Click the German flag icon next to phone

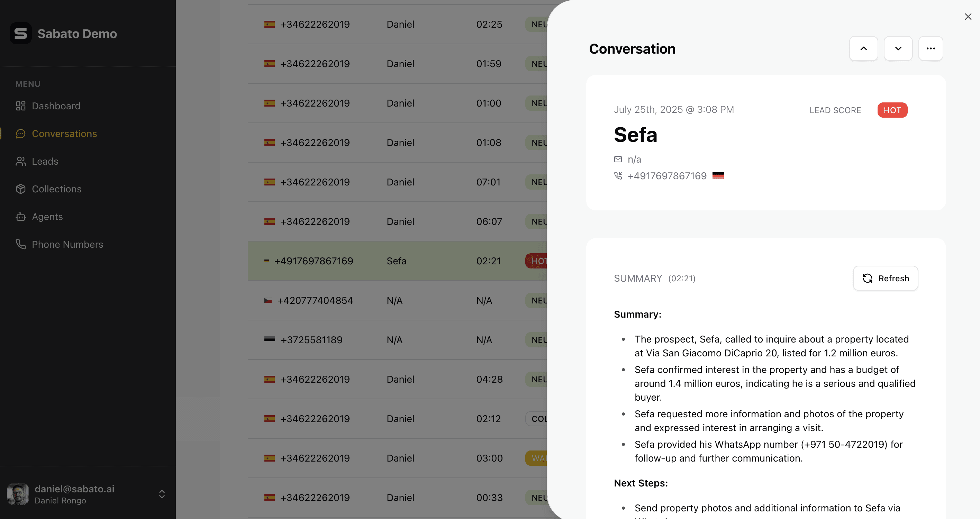[718, 176]
